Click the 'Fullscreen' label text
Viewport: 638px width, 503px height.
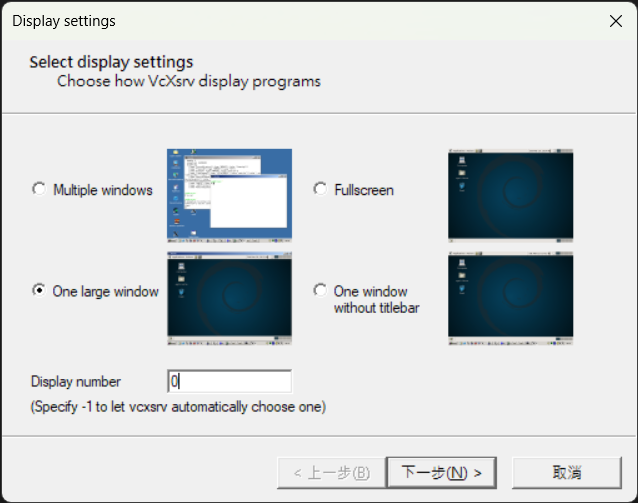(x=364, y=190)
